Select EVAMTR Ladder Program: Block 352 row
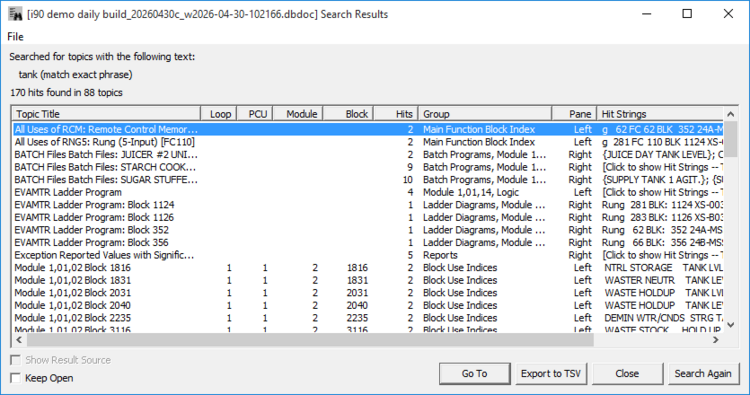 pos(368,230)
